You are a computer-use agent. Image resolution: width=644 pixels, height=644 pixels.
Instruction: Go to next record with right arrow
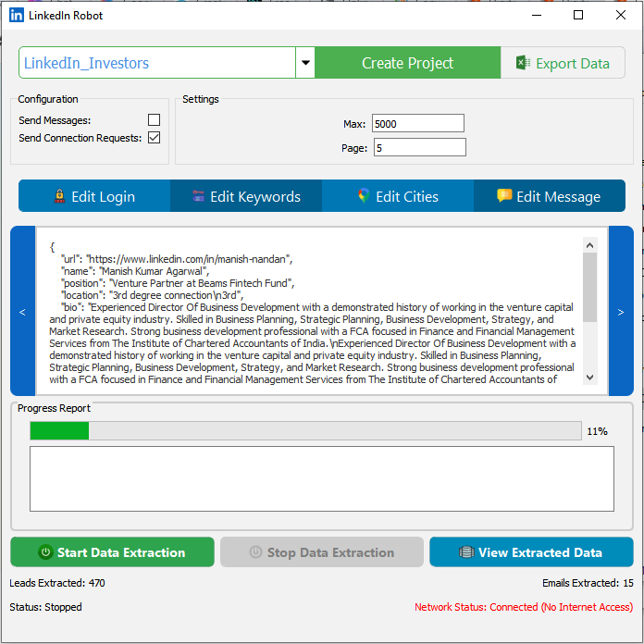pos(621,311)
